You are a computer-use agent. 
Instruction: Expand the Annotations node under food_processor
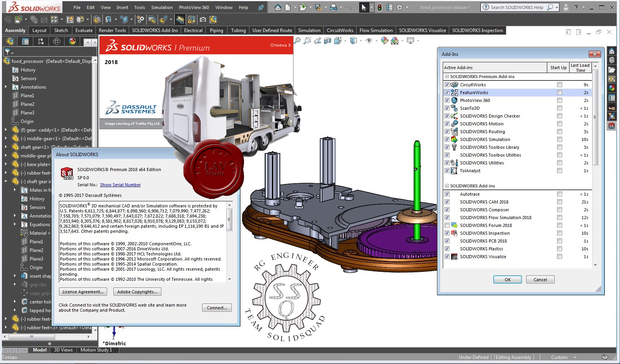pos(6,87)
